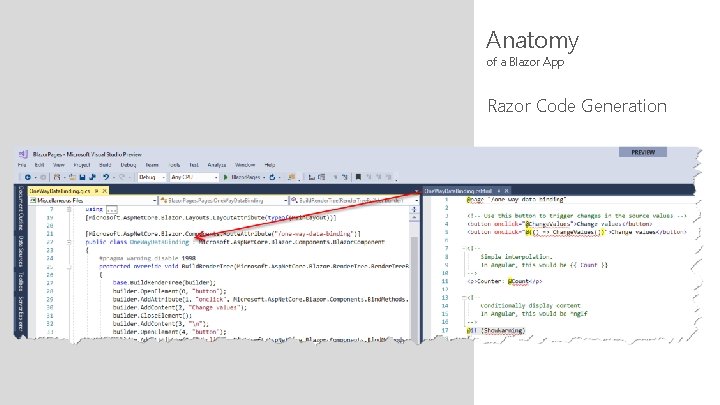Open the Data Sources side panel tab

(x=21, y=251)
